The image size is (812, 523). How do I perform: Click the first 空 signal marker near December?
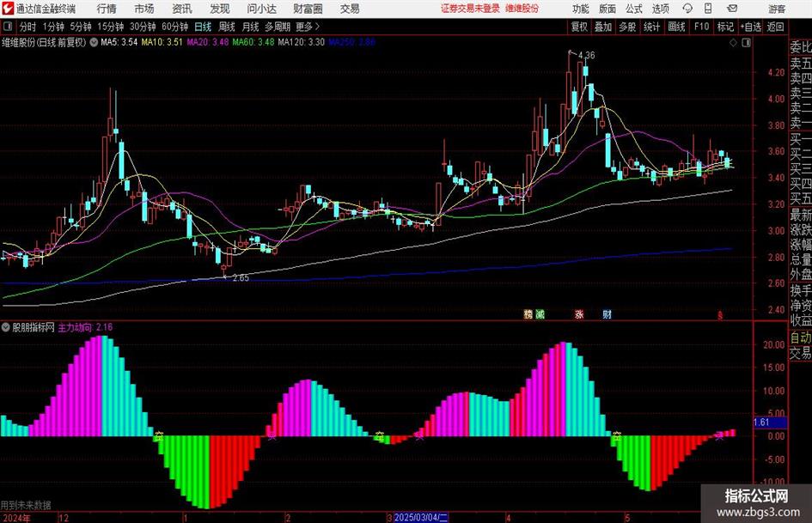[x=158, y=437]
